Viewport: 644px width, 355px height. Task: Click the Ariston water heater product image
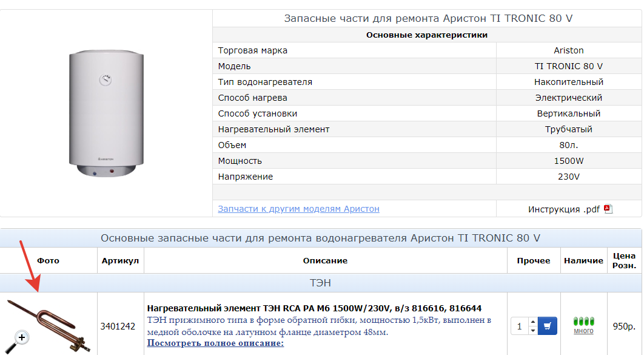(x=106, y=113)
